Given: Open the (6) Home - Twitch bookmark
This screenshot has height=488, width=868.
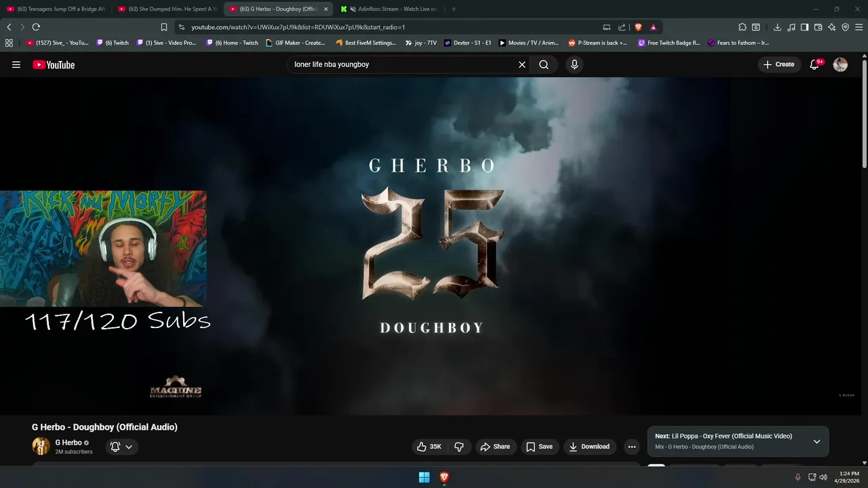Looking at the screenshot, I should click(232, 43).
